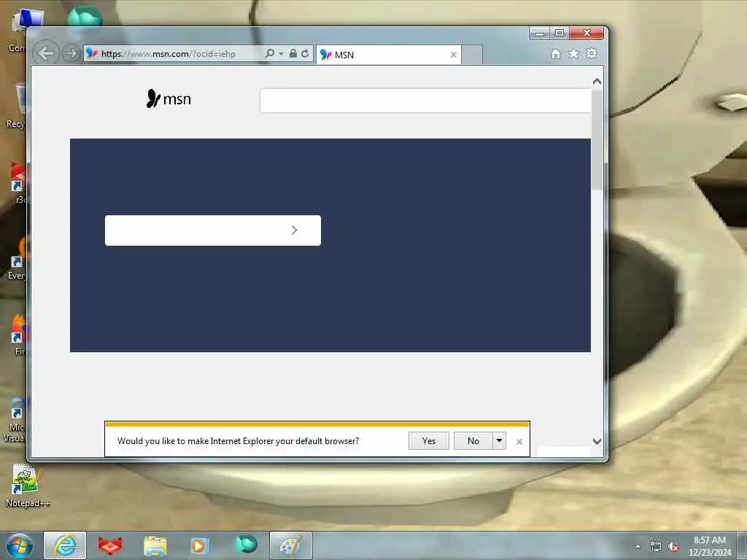Click Yes to set default browser
747x560 pixels.
[x=429, y=441]
